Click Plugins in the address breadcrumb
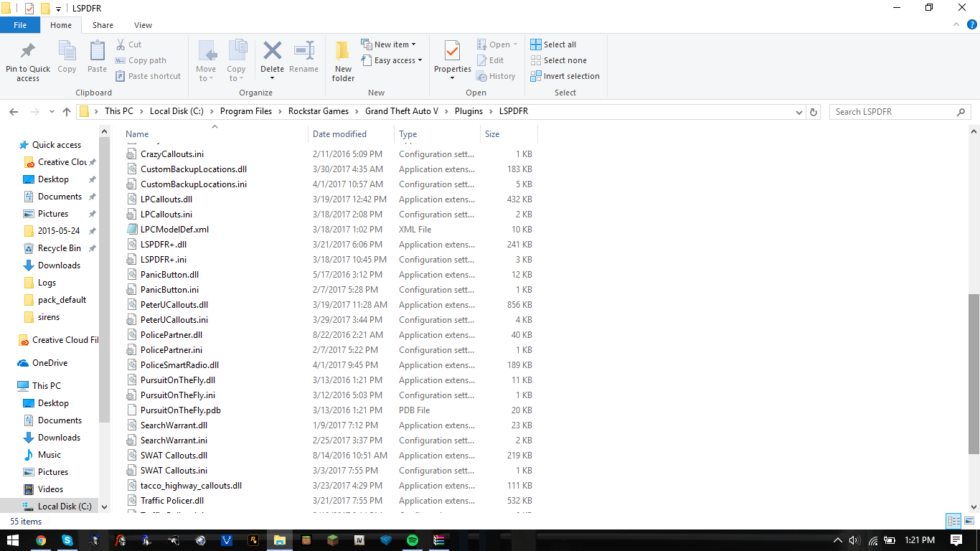 point(469,111)
